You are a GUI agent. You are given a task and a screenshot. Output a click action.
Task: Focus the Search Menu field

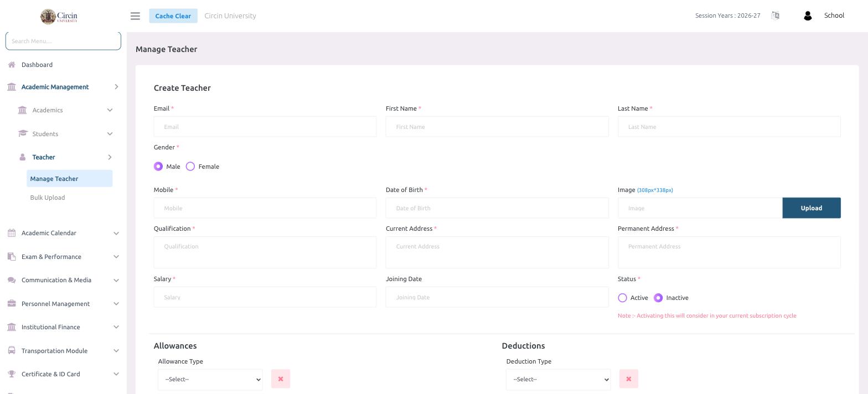63,41
